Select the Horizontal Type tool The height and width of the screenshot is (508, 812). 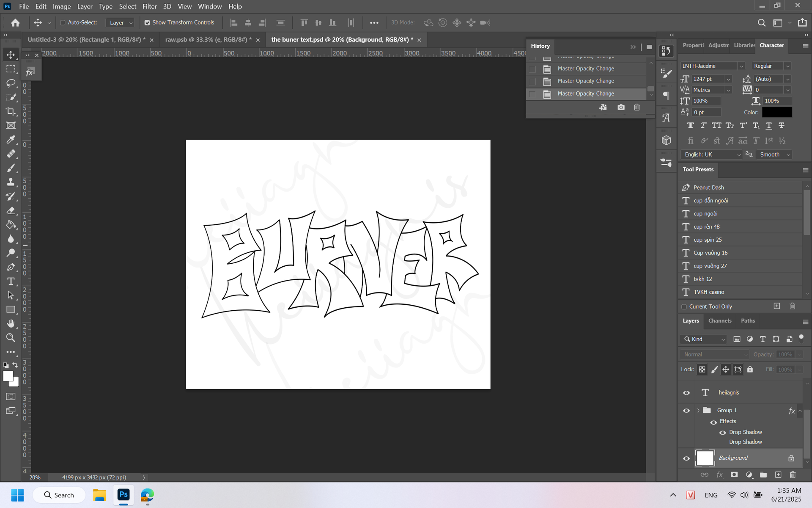click(x=11, y=281)
